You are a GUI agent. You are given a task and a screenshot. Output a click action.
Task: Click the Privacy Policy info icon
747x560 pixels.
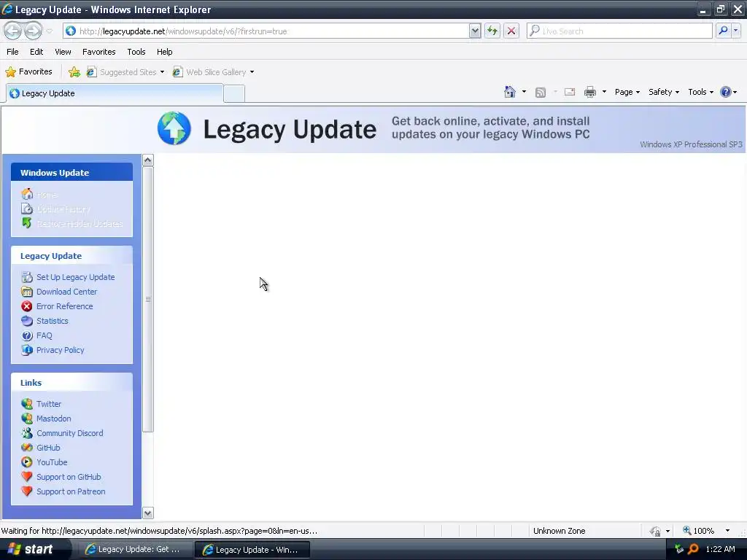click(27, 350)
